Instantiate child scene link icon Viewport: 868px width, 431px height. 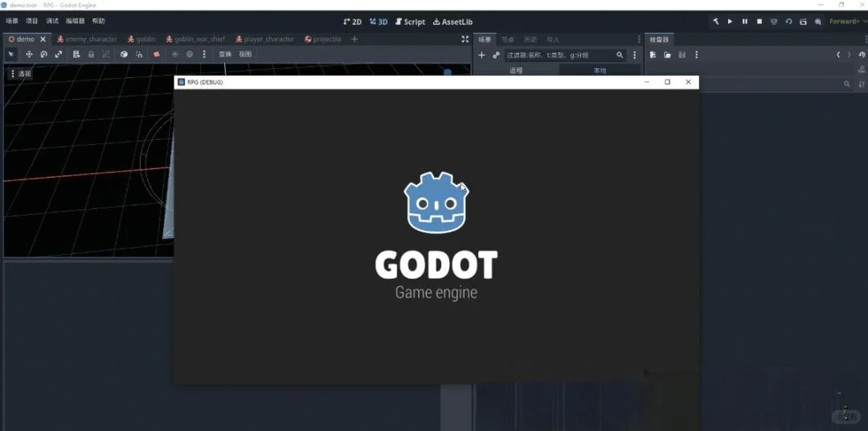pyautogui.click(x=496, y=55)
